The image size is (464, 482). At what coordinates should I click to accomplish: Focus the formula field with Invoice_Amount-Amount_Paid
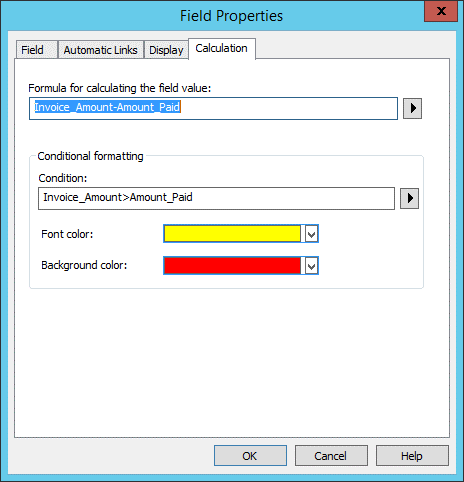[x=213, y=108]
